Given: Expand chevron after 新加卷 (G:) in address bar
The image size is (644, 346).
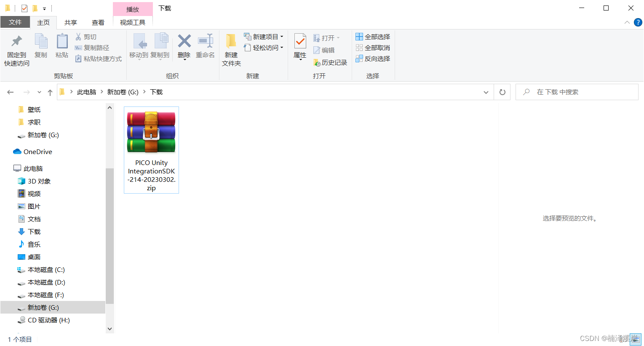Looking at the screenshot, I should coord(144,92).
